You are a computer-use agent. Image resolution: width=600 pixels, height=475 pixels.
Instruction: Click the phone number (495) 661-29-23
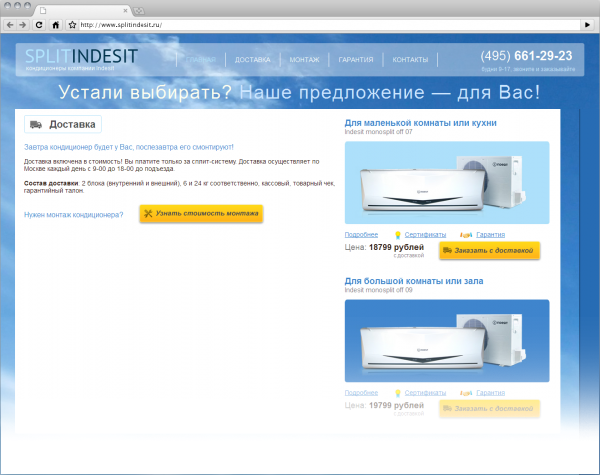[x=527, y=56]
